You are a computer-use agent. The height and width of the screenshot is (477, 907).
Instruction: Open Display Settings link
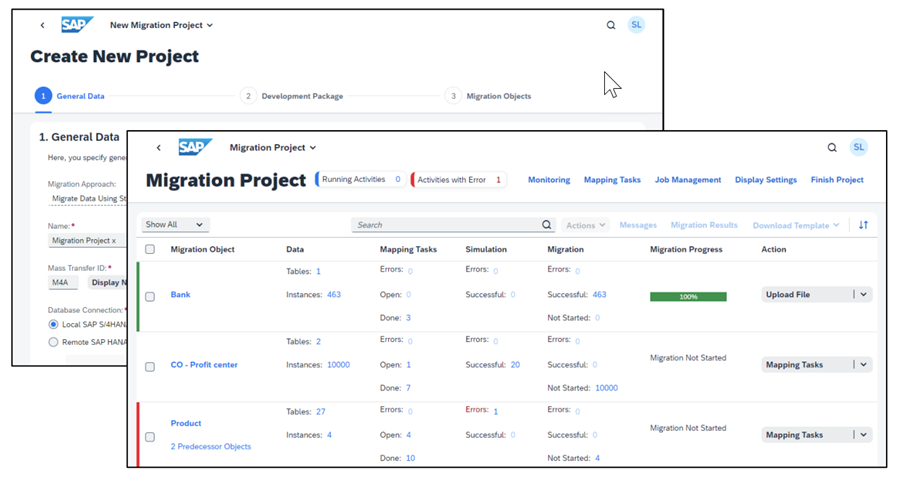tap(766, 180)
